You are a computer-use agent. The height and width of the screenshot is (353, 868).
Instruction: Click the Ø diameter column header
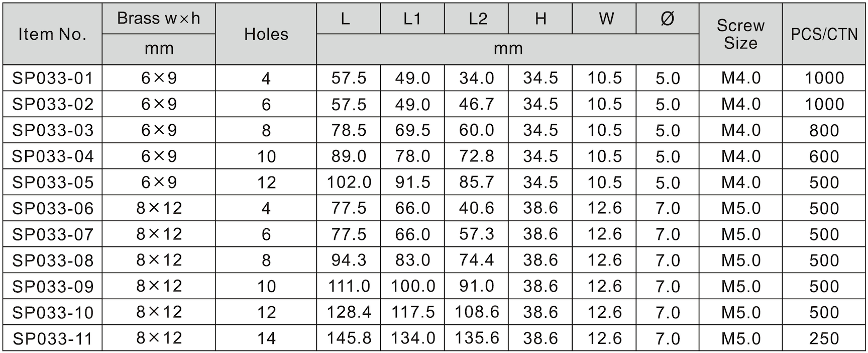[x=668, y=19]
